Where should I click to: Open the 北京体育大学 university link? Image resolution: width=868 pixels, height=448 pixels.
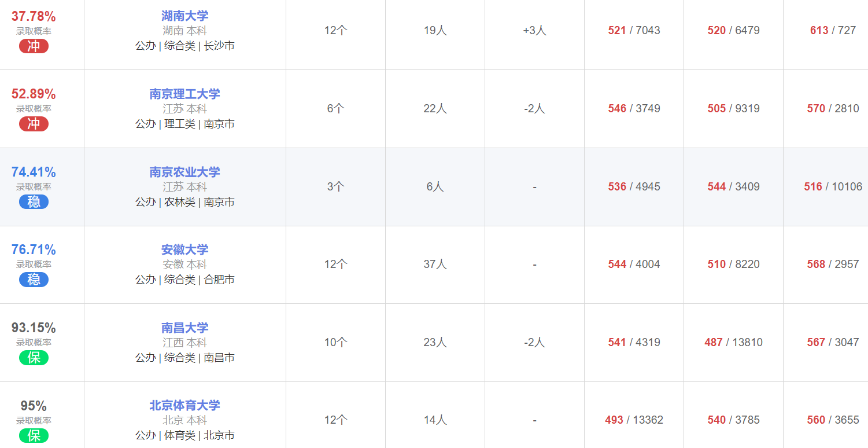coord(184,405)
